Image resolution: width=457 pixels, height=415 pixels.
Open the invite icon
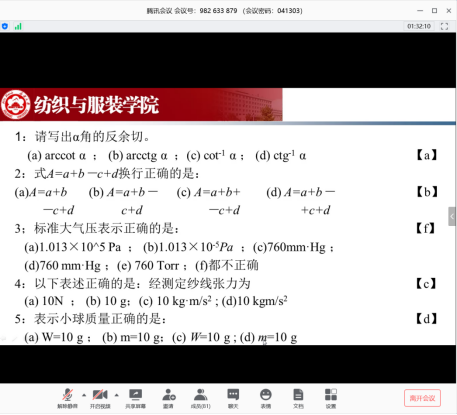169,398
